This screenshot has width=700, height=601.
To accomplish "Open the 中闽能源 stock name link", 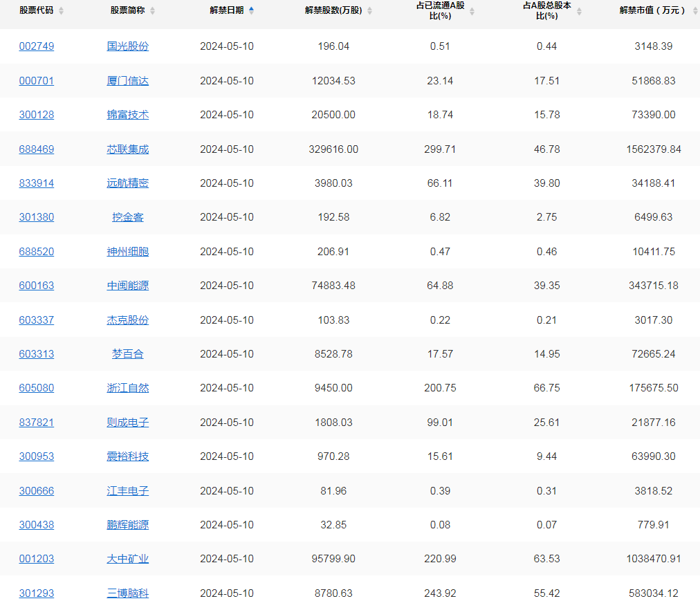I will click(128, 286).
